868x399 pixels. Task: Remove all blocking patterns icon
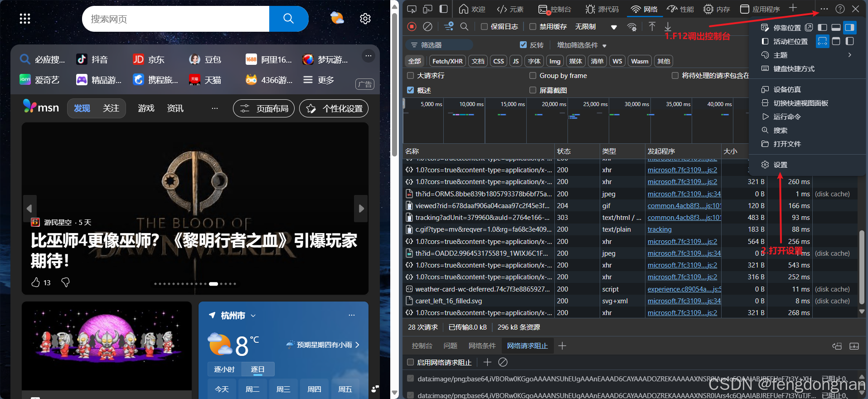pos(503,362)
